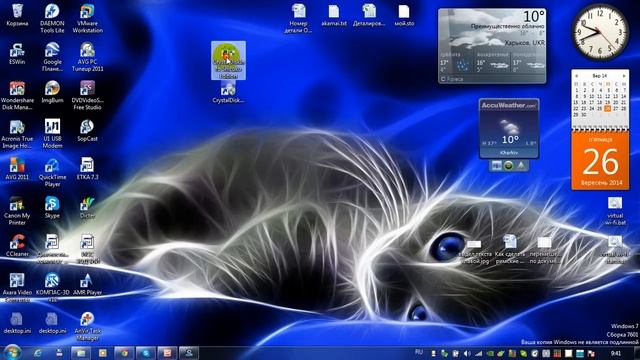Open the AccuWeather.com gadget header link
Viewport: 640px width, 360px height.
coord(509,105)
